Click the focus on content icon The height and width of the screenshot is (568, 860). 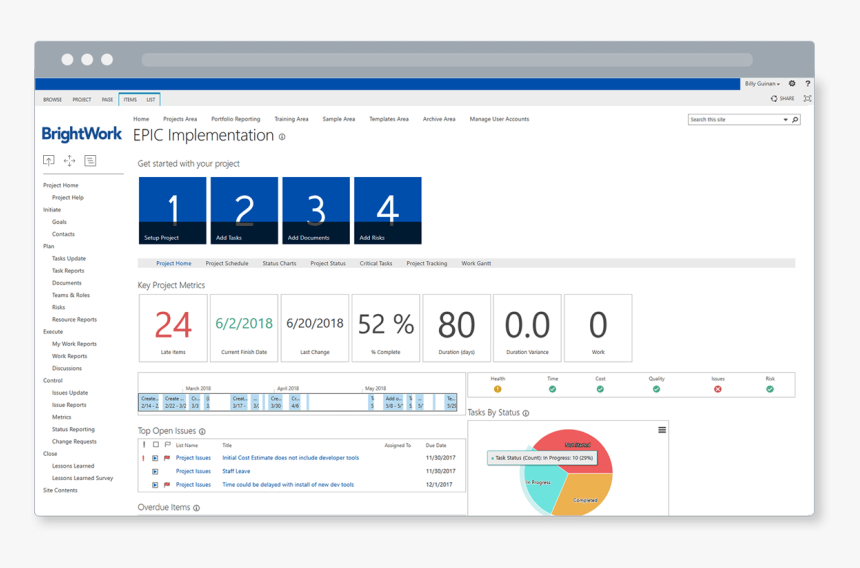[807, 99]
